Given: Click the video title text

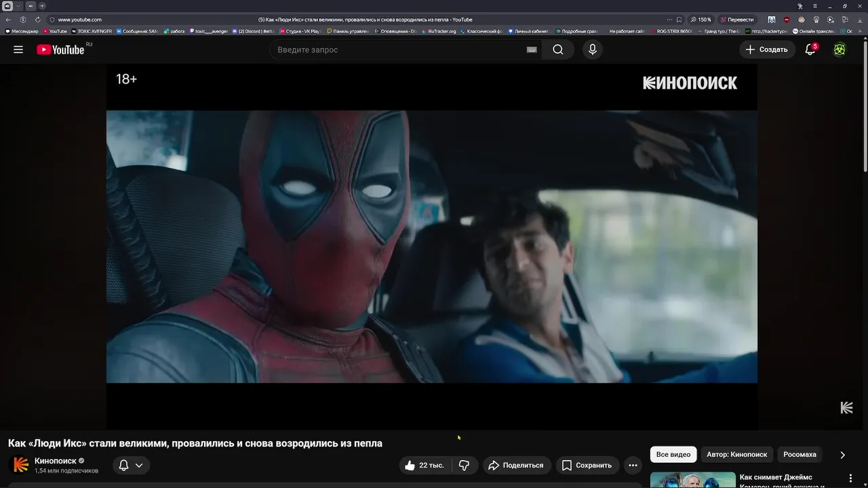Looking at the screenshot, I should pos(195,443).
